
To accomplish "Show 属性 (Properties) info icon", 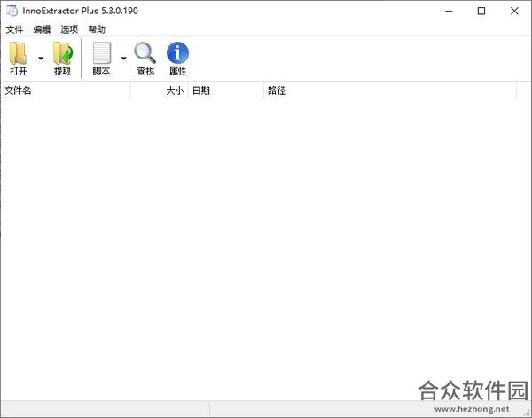I will pos(177,53).
